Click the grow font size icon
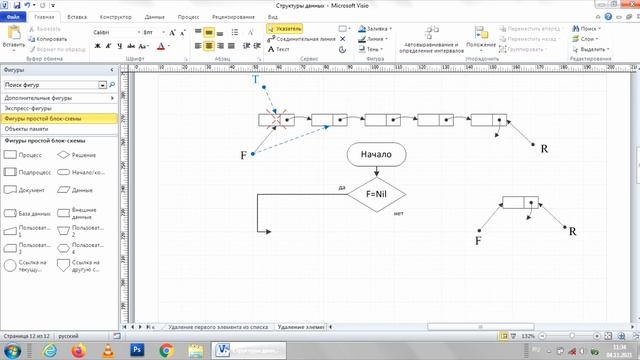The width and height of the screenshot is (640, 360). click(x=172, y=33)
